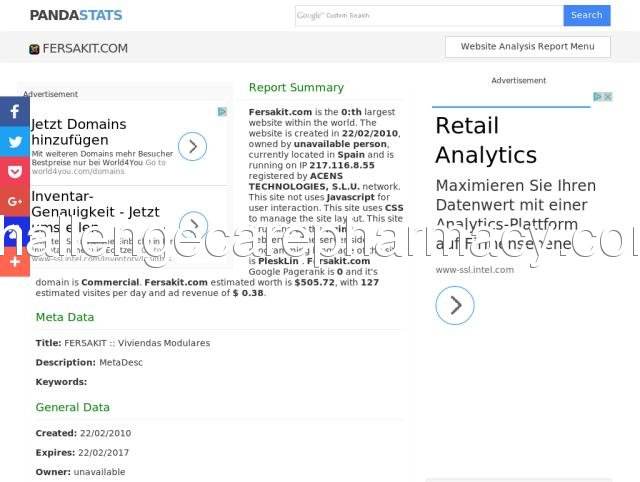Viewport: 640px width, 482px height.
Task: Click the Meta Data heading
Action: click(65, 317)
